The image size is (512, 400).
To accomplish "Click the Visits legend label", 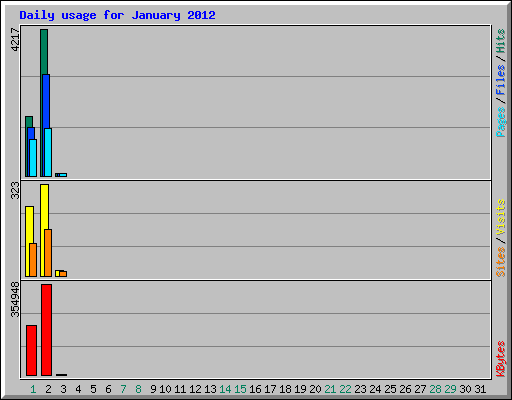I will click(500, 217).
